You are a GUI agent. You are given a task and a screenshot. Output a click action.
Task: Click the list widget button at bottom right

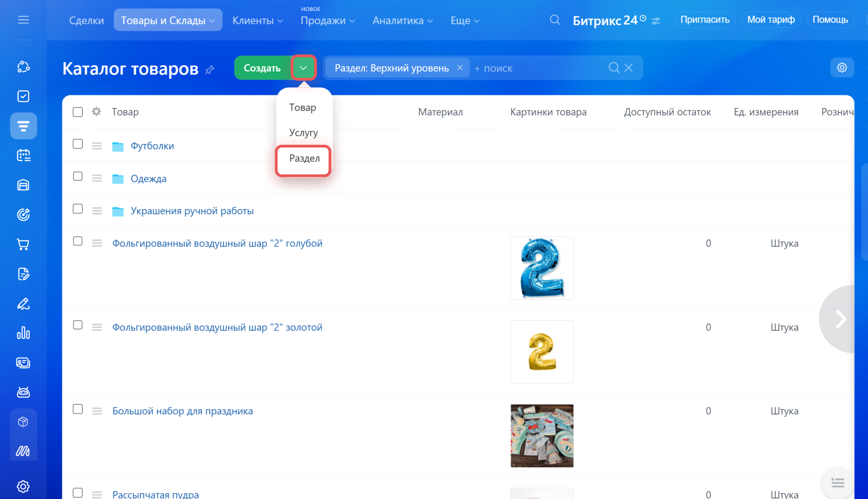pyautogui.click(x=838, y=482)
